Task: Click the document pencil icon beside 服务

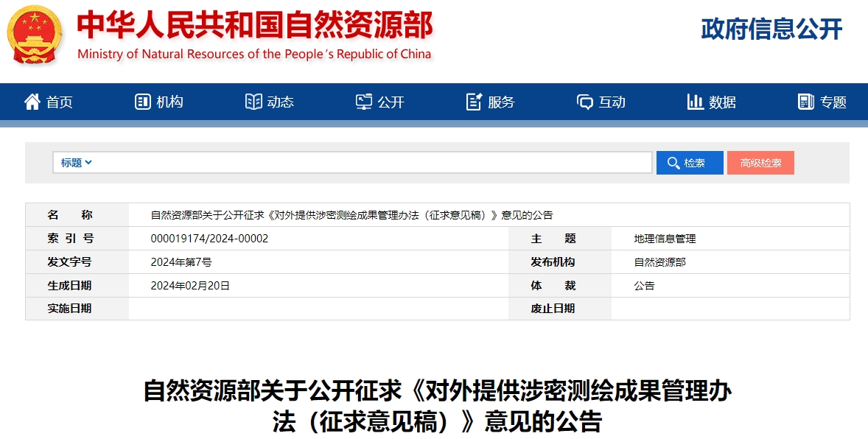Action: click(474, 102)
